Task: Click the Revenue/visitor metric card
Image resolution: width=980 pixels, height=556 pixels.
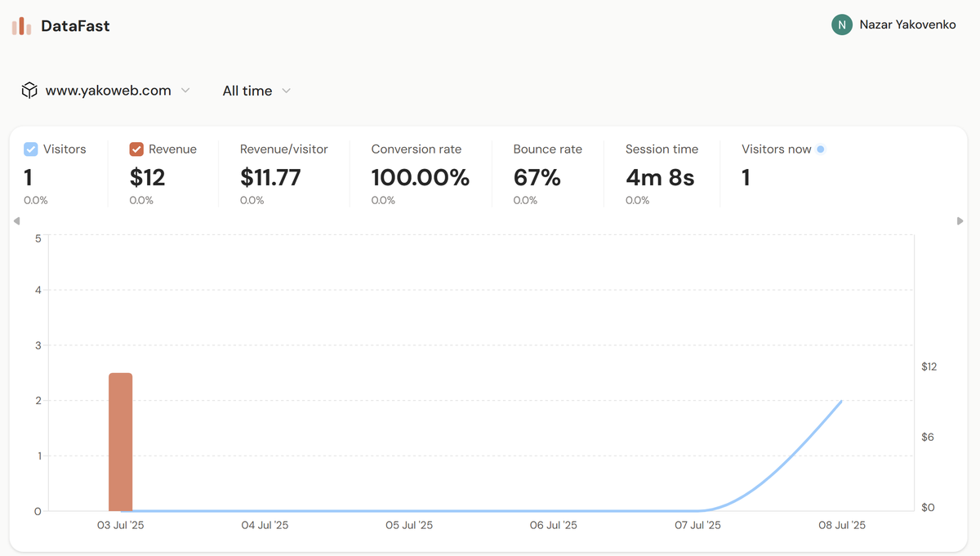Action: click(x=283, y=173)
